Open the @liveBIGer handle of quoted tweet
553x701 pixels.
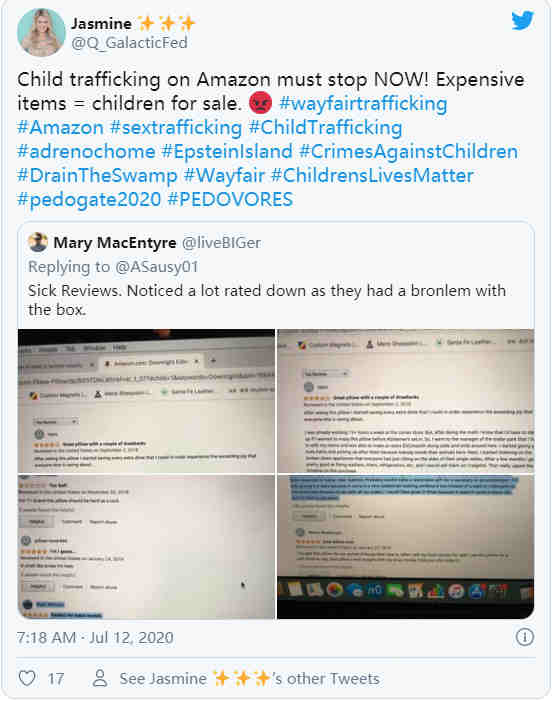(x=221, y=243)
